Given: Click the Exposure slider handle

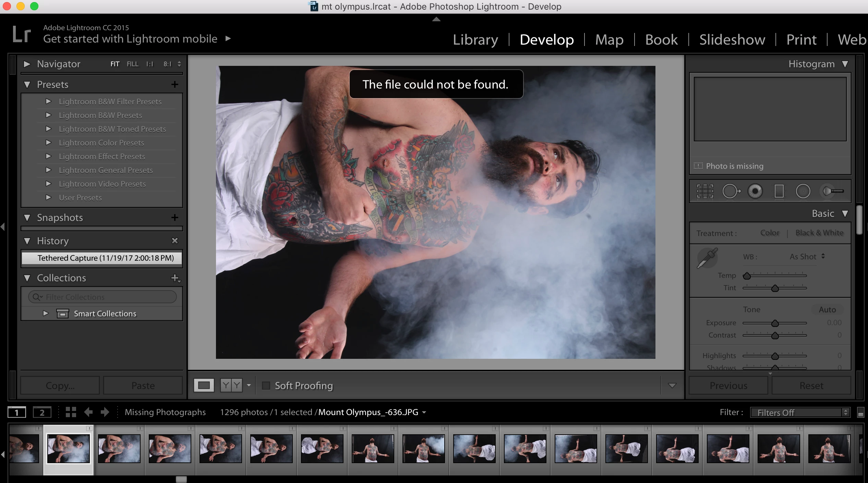Looking at the screenshot, I should click(775, 323).
